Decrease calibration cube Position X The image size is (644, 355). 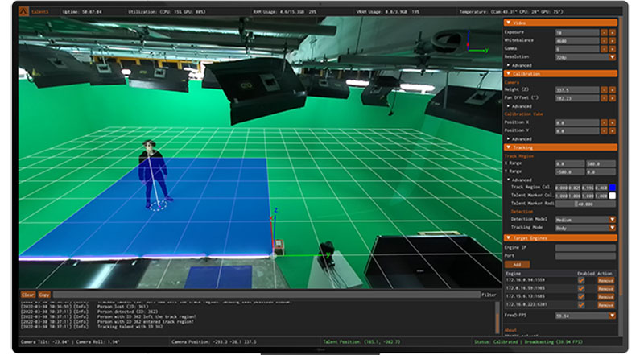[604, 122]
